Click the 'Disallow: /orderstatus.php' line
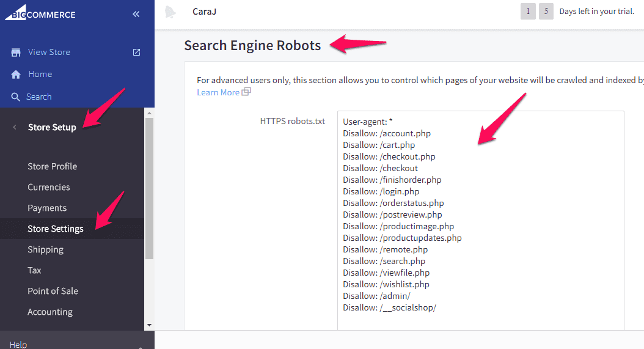Screen dimensions: 644x349 (x=393, y=203)
